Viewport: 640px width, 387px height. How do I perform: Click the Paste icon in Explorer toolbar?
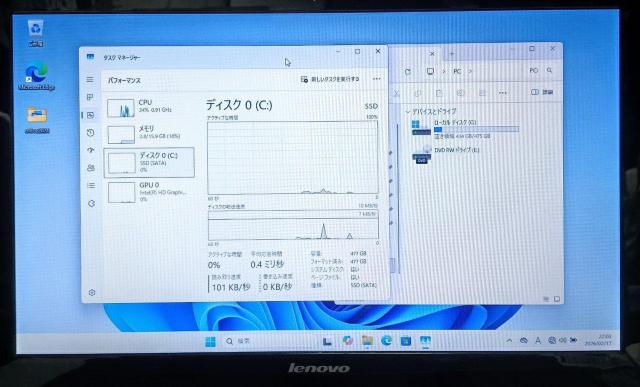point(439,93)
